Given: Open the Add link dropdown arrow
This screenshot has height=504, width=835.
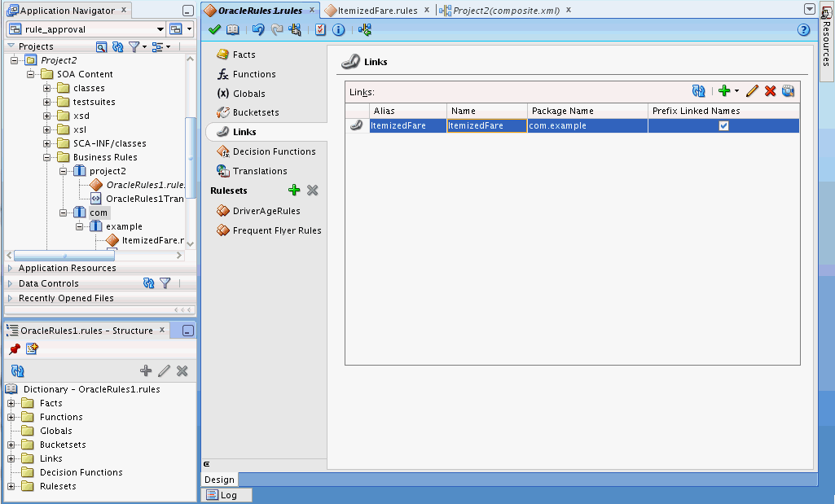Looking at the screenshot, I should 736,91.
